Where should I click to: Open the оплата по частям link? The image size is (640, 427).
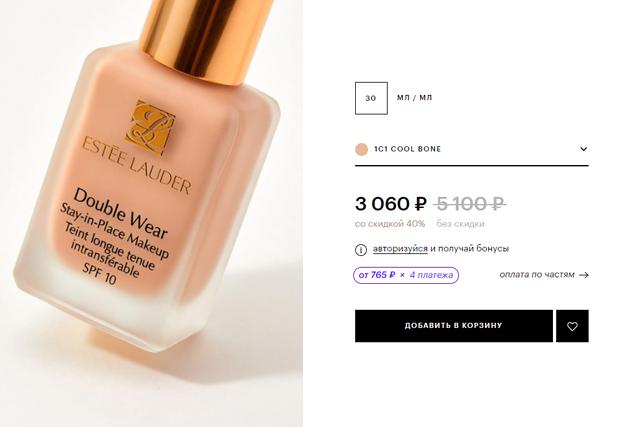537,275
